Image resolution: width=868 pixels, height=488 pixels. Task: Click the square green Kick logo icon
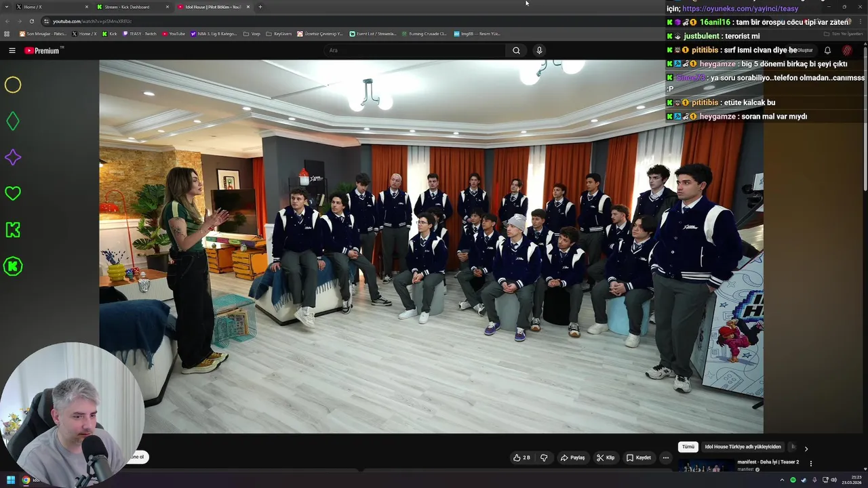(x=13, y=230)
